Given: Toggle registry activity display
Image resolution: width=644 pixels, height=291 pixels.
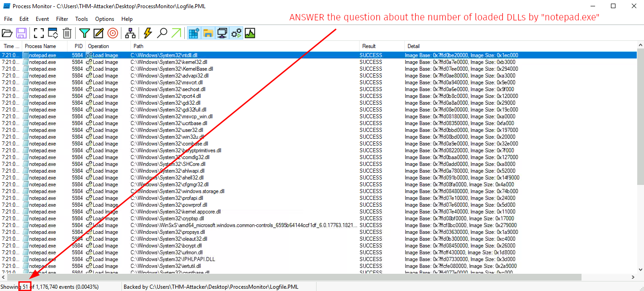Looking at the screenshot, I should tap(194, 33).
